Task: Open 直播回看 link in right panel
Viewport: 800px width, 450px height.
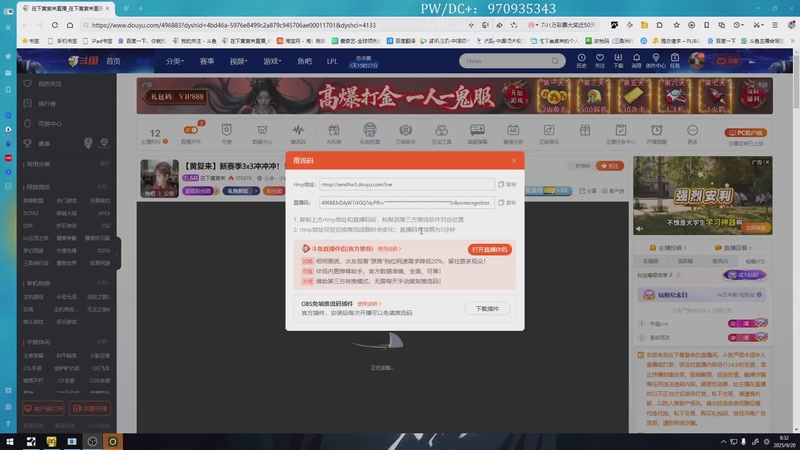Action: click(x=733, y=247)
